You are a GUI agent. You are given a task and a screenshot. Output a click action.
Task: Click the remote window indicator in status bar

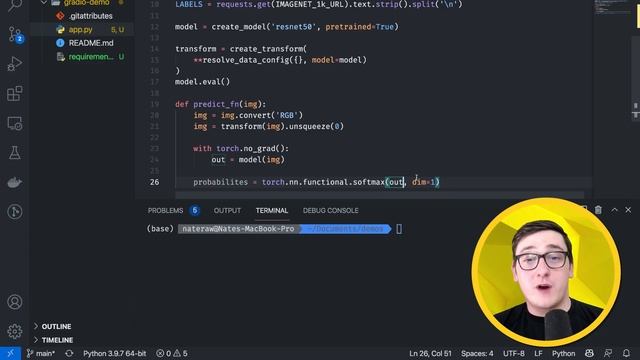pyautogui.click(x=11, y=353)
